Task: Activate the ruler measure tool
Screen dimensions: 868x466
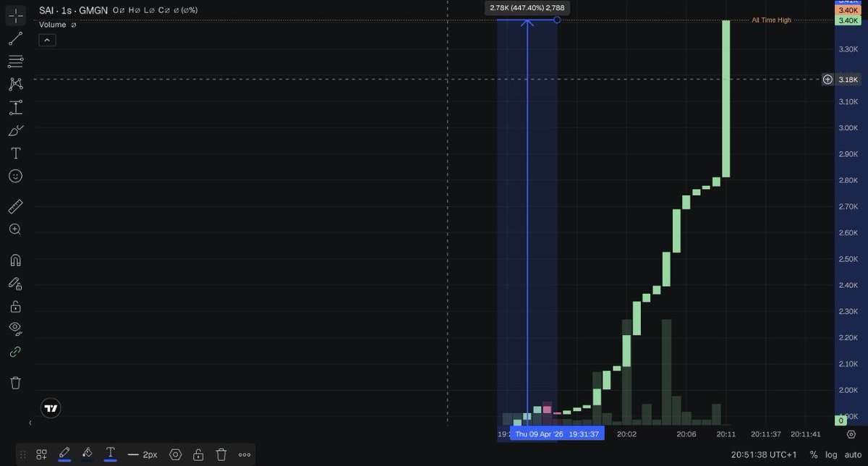Action: (x=16, y=207)
